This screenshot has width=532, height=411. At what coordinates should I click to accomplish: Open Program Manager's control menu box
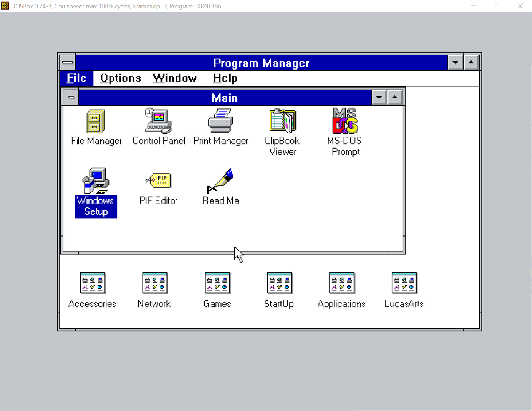click(67, 63)
